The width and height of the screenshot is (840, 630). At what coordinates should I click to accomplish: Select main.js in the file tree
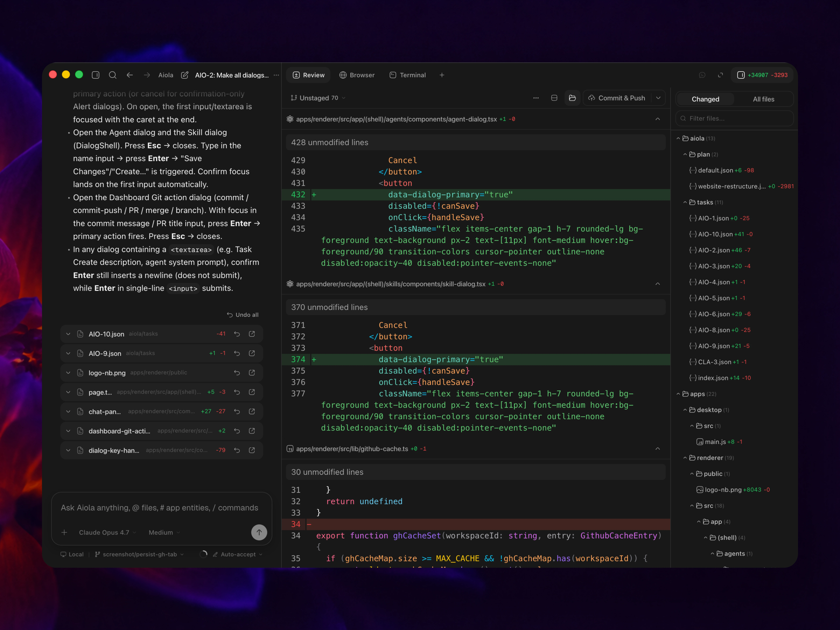719,442
